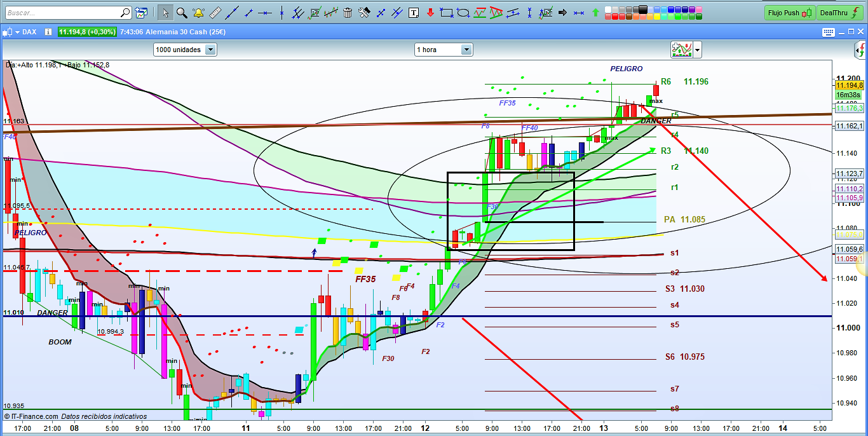Open the indicators dropdown arrow
The height and width of the screenshot is (436, 868).
[698, 50]
